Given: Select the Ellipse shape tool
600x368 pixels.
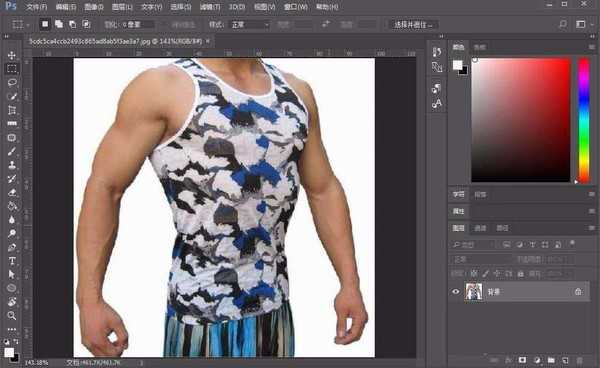Looking at the screenshot, I should pos(12,288).
